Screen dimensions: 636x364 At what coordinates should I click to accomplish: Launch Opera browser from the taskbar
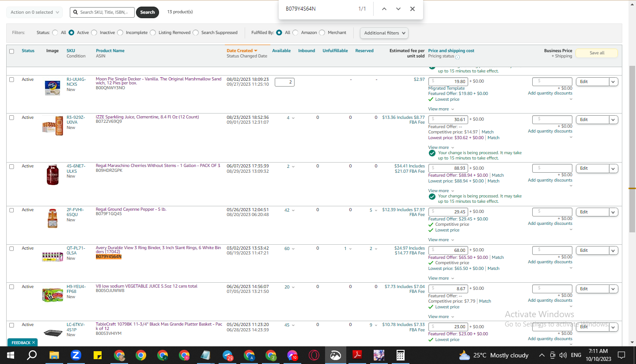tap(314, 355)
